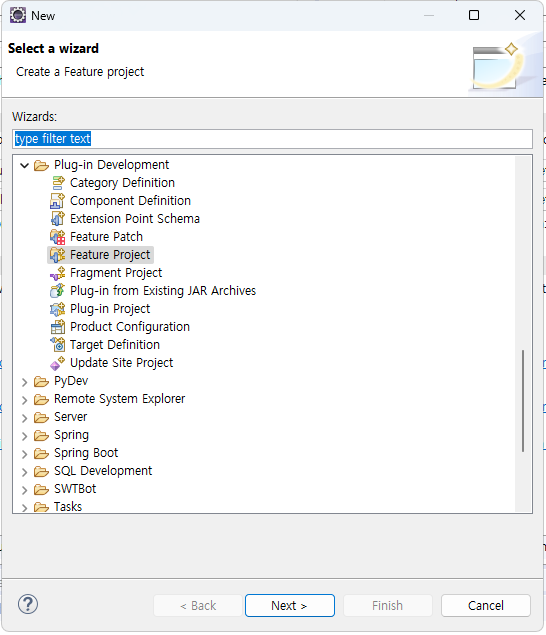The width and height of the screenshot is (546, 635).
Task: Click the Plug-in from Existing JAR Archives icon
Action: click(58, 291)
